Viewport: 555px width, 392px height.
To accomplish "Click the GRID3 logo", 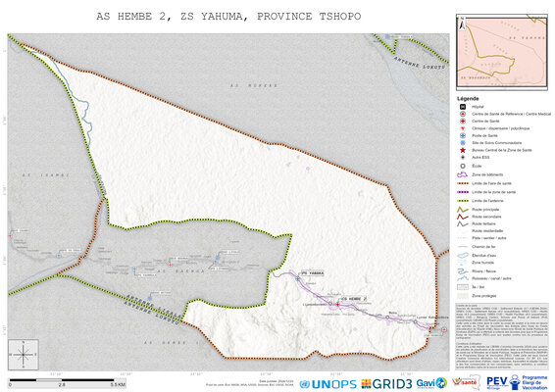I will pyautogui.click(x=386, y=384).
